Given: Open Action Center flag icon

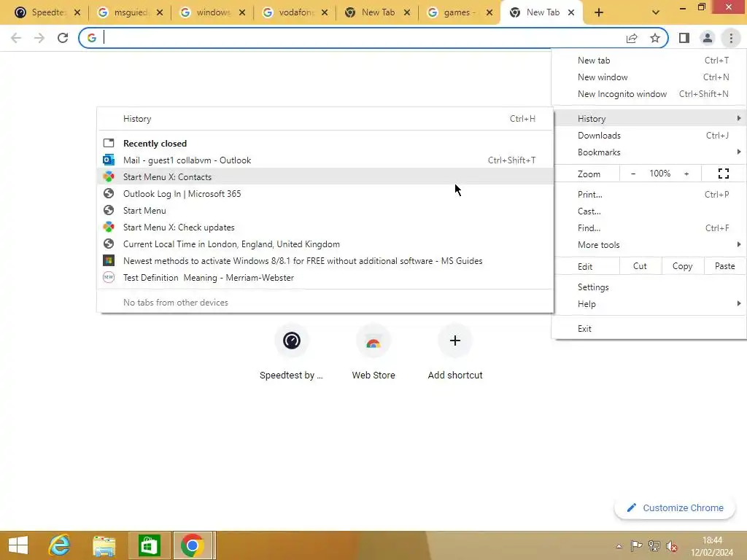Looking at the screenshot, I should [x=636, y=546].
